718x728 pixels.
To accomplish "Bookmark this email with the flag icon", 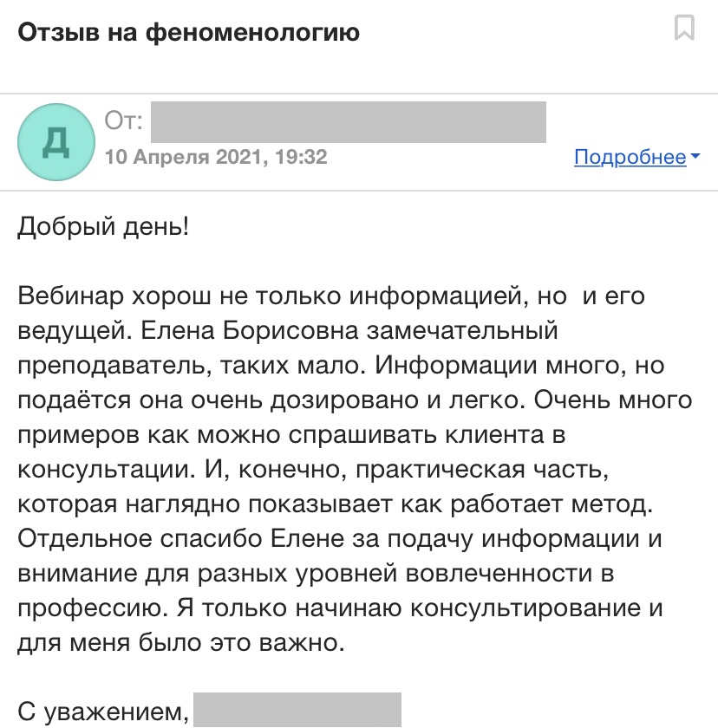I will coord(684,29).
